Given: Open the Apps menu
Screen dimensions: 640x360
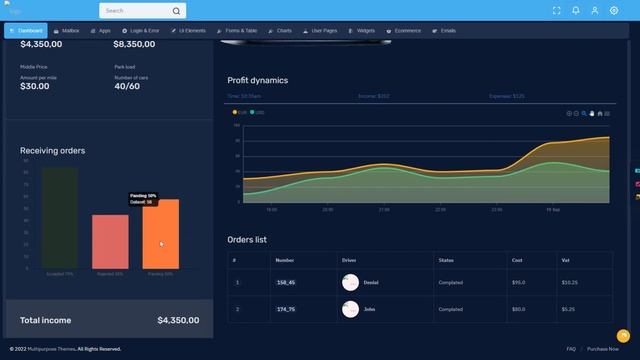Looking at the screenshot, I should (100, 31).
